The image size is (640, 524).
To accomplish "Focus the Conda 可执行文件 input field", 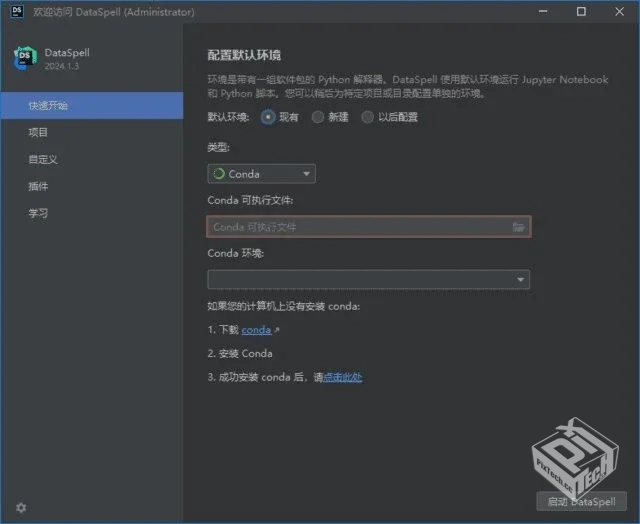I will pyautogui.click(x=369, y=226).
